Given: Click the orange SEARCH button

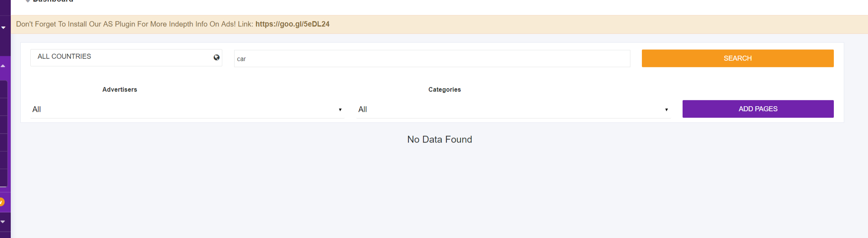Looking at the screenshot, I should pyautogui.click(x=737, y=58).
